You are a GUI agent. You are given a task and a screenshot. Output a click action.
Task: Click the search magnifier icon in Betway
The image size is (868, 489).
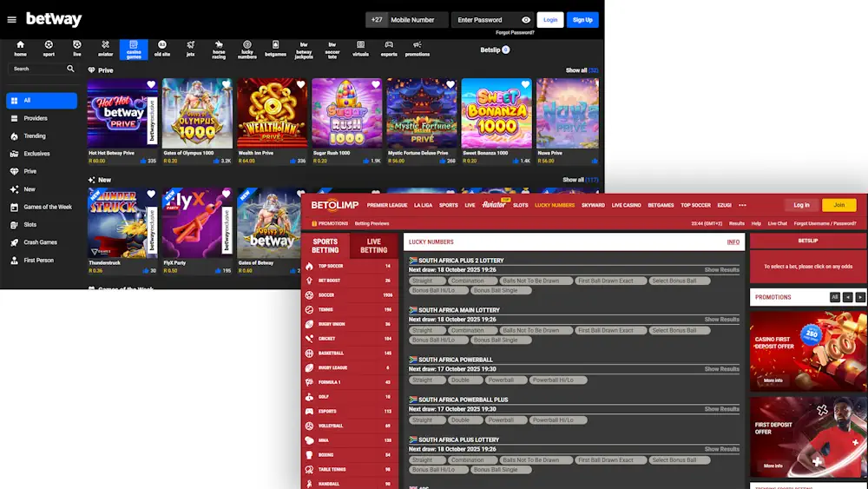pos(70,69)
